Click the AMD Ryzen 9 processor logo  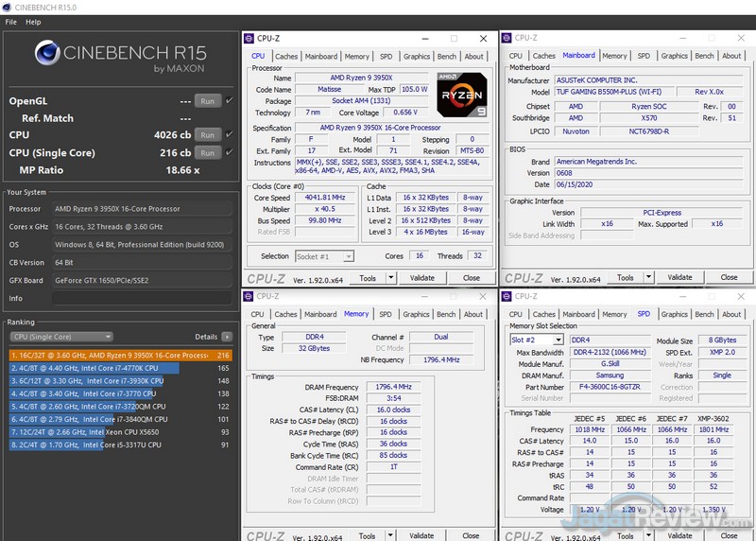[462, 95]
